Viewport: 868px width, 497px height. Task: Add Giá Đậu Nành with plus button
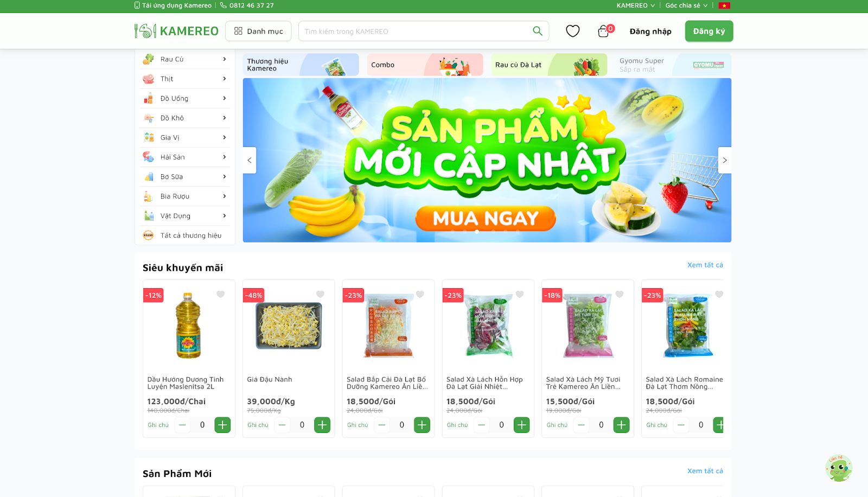322,425
